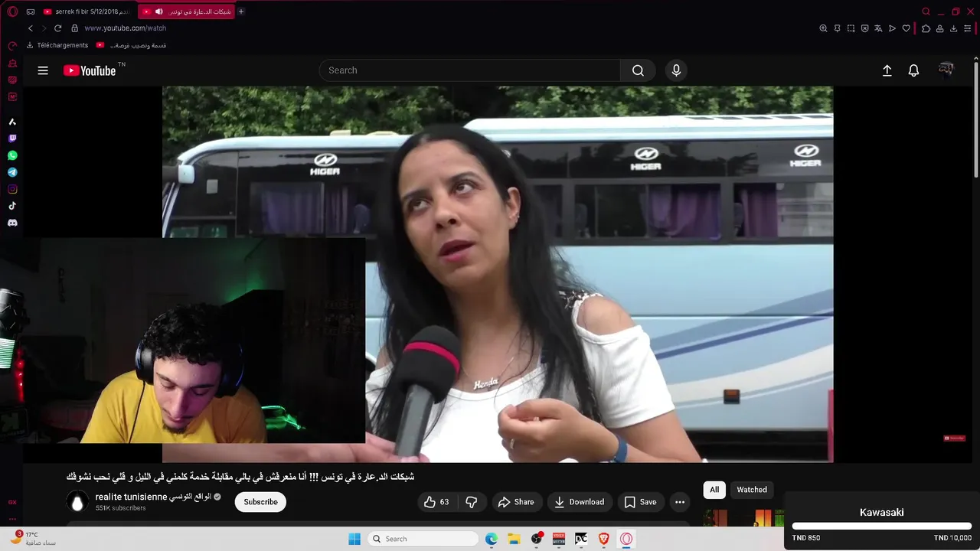This screenshot has width=980, height=551.
Task: Open the browser downloads tray icon
Action: [x=953, y=28]
